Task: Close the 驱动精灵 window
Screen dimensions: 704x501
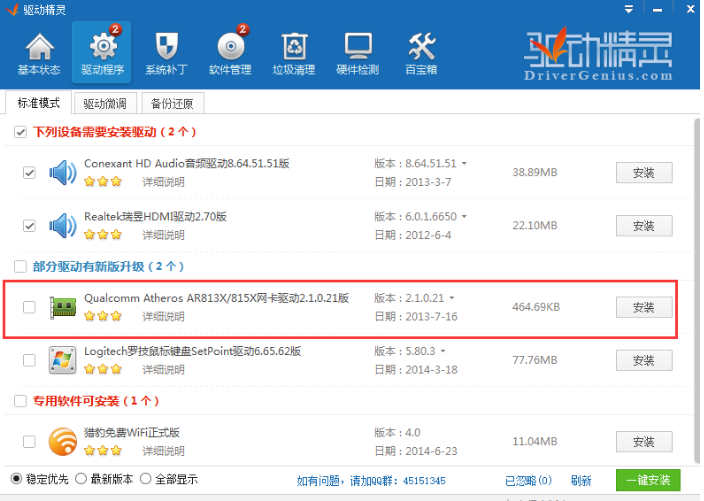Action: [x=691, y=9]
